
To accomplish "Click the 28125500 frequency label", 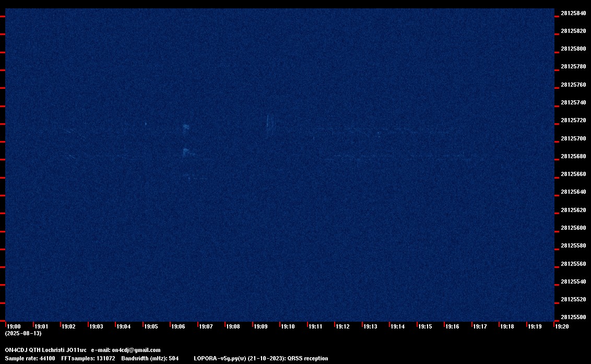I will click(573, 317).
